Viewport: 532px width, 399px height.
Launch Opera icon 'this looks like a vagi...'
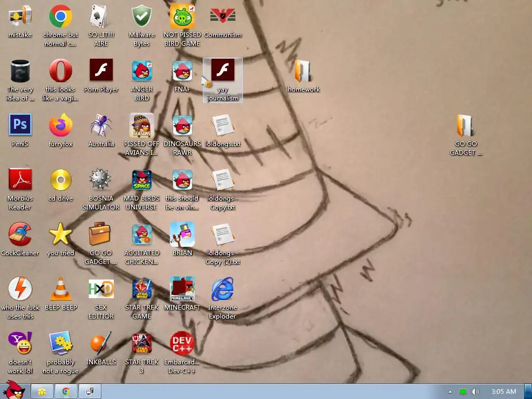[x=60, y=71]
